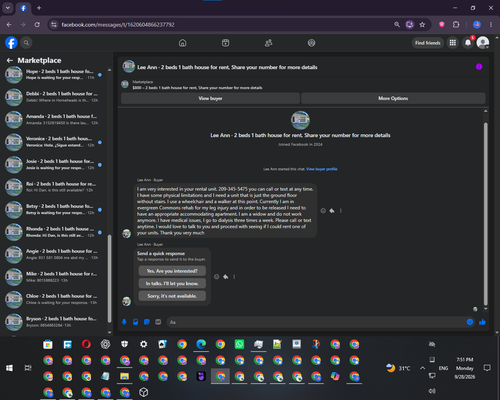
Task: Open the Chrome three-dot menu
Action: (491, 25)
